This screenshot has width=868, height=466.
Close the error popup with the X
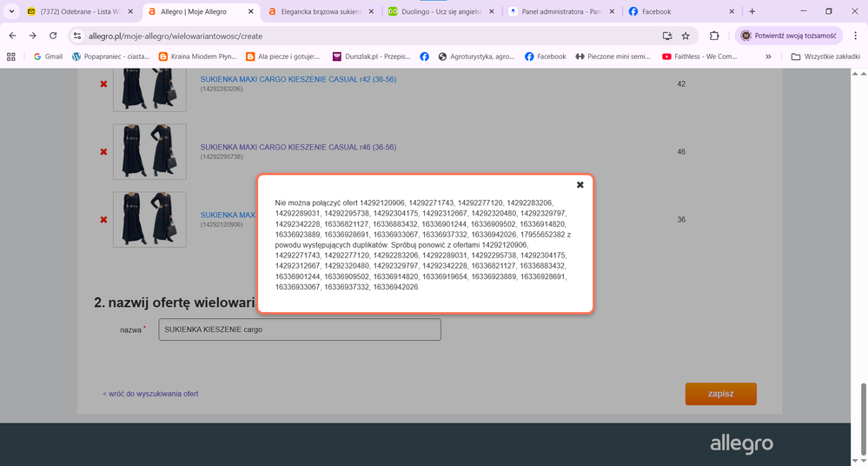[580, 185]
